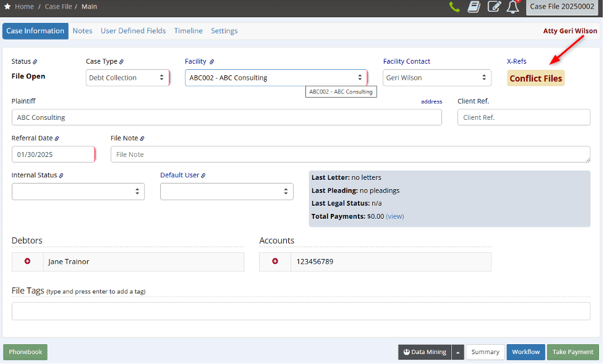The width and height of the screenshot is (604, 364).
Task: Click the paperclip icon beside Status
Action: point(36,61)
